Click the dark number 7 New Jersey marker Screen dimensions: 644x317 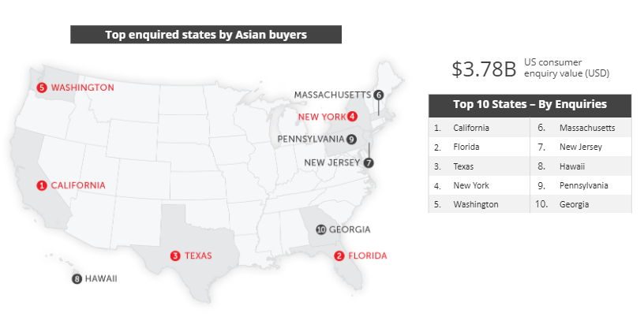coord(369,162)
